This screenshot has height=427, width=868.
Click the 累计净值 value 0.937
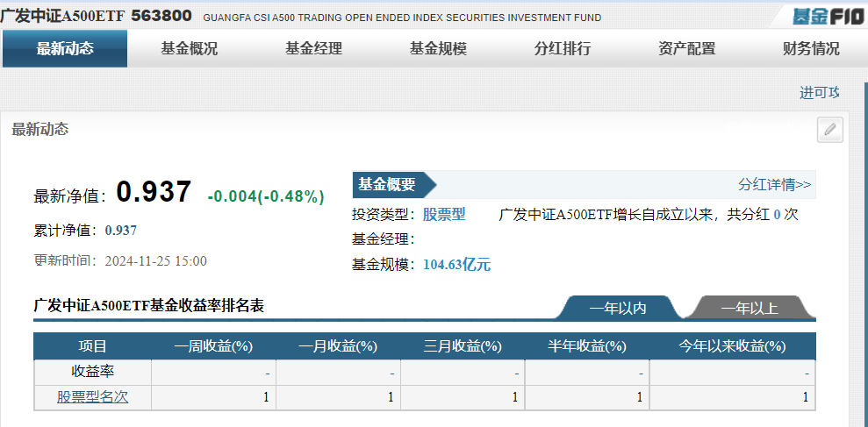(x=121, y=230)
